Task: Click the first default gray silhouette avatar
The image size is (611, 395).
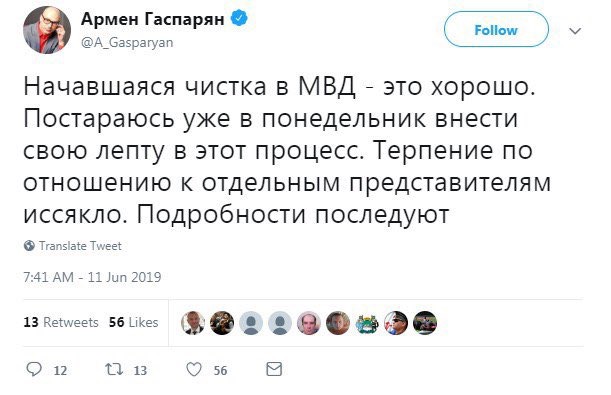Action: (251, 323)
